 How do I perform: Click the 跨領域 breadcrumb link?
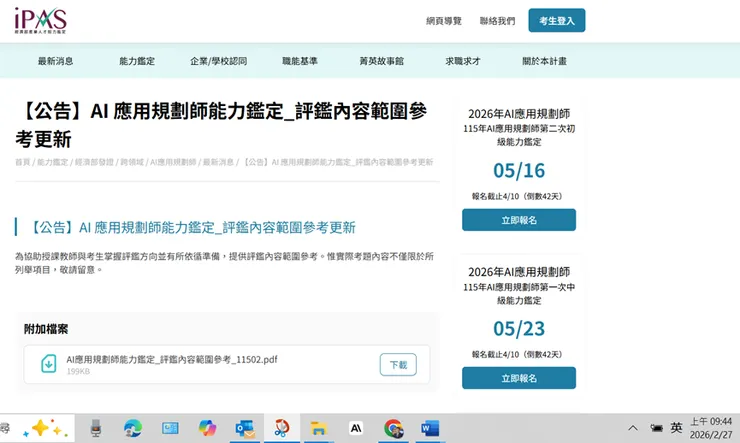[132, 162]
